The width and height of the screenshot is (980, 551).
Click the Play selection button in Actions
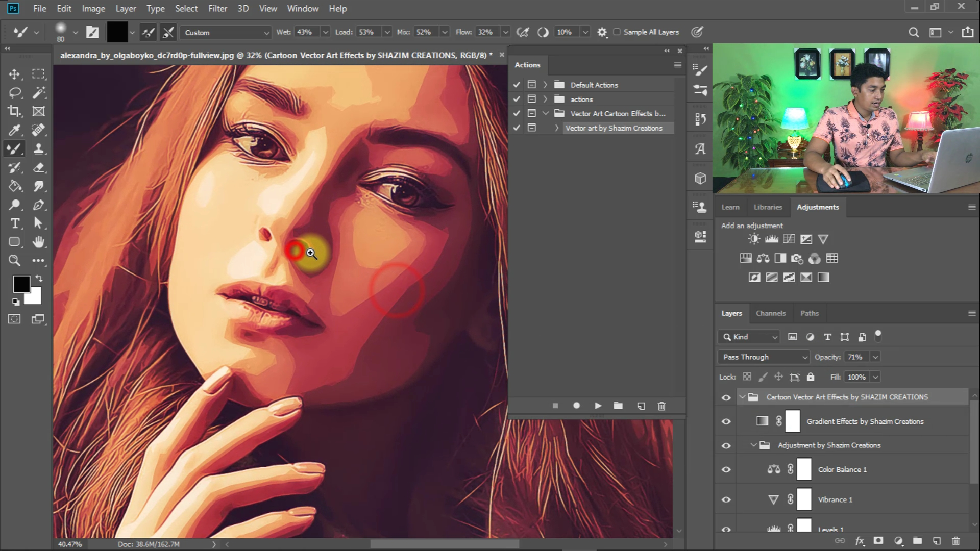[598, 406]
